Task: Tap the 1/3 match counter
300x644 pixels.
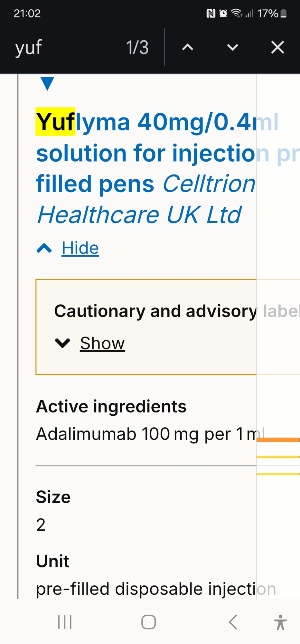Action: (137, 48)
